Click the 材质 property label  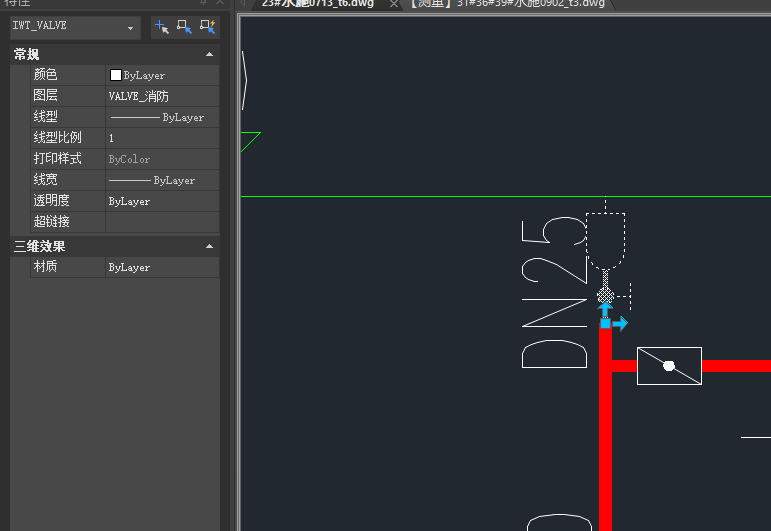(45, 267)
